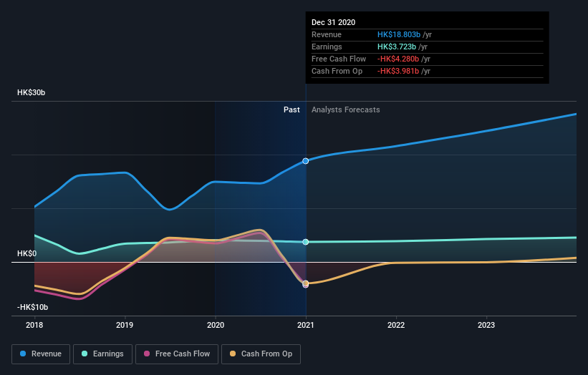Screen dimensions: 588x375
Task: Click the -HK$10b y-axis label
Action: click(x=33, y=307)
